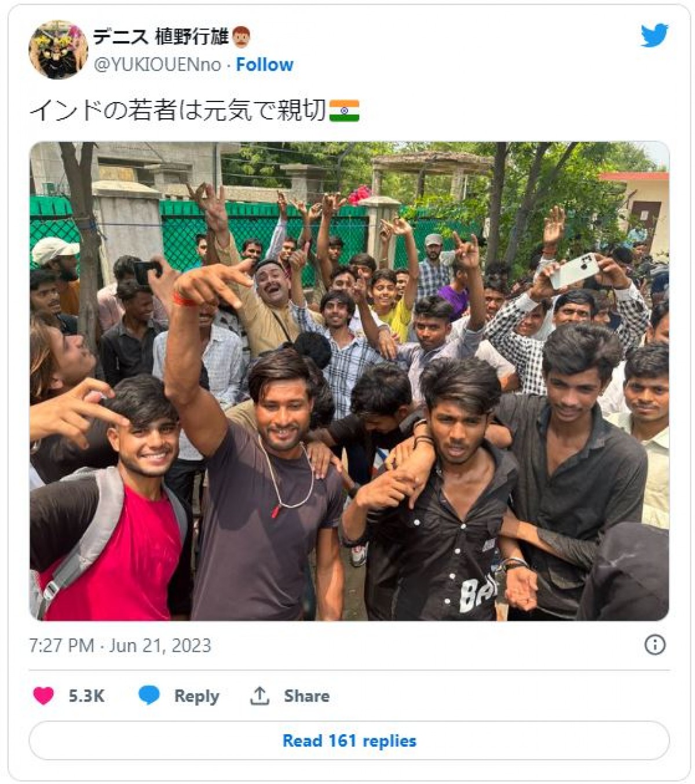The image size is (695, 784).
Task: Click the Jun 21, 2023 date text
Action: point(160,646)
